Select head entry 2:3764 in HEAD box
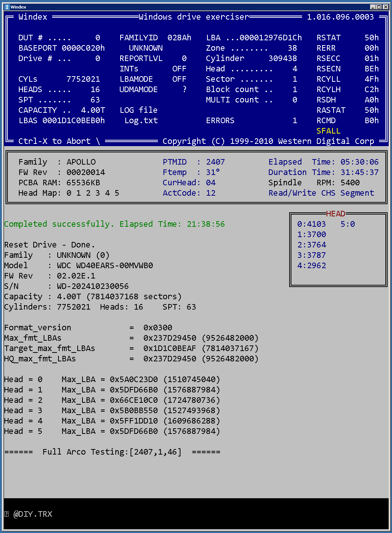This screenshot has width=392, height=533. coord(312,245)
